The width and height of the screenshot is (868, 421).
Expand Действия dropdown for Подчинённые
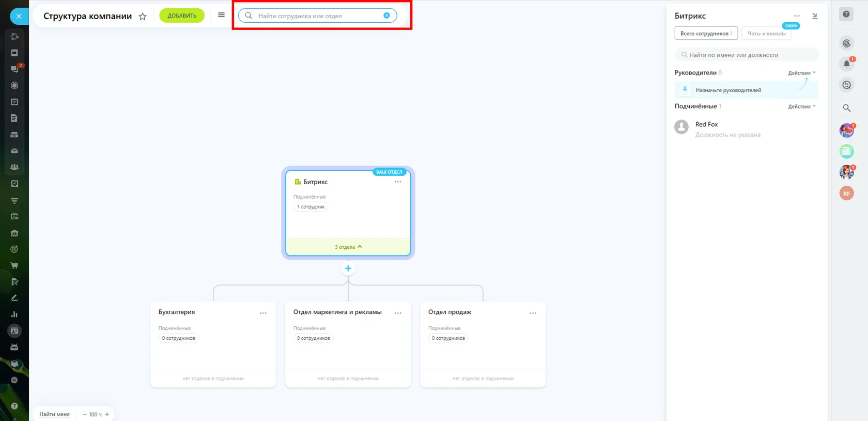[802, 107]
